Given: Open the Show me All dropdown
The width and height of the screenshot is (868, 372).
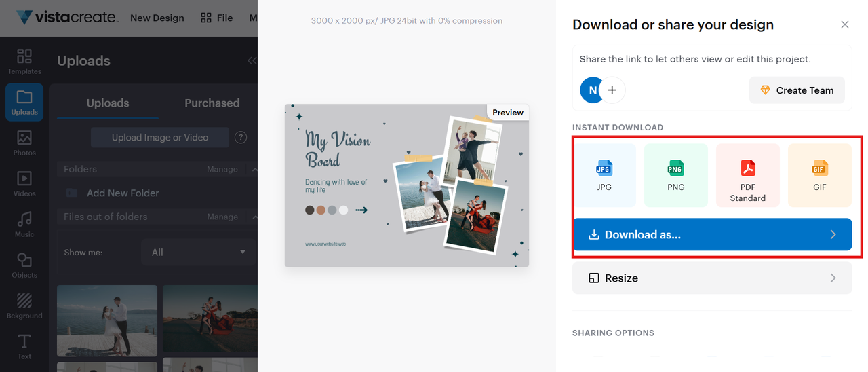Looking at the screenshot, I should click(x=199, y=252).
